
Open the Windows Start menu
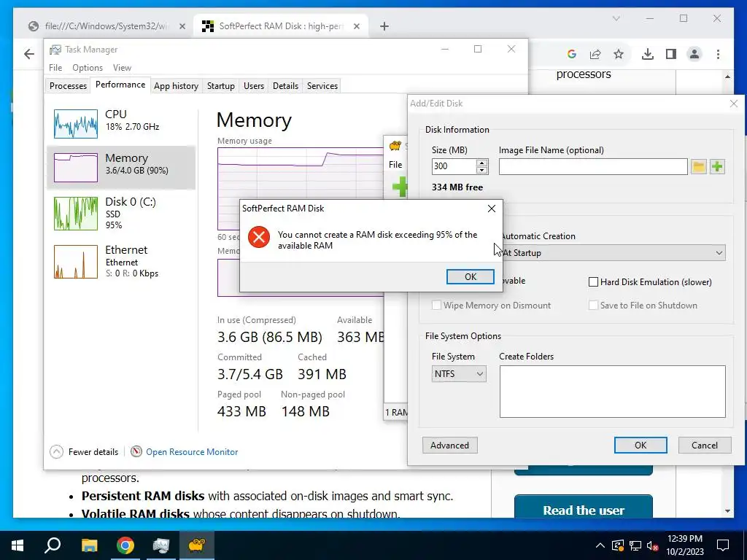(x=18, y=545)
